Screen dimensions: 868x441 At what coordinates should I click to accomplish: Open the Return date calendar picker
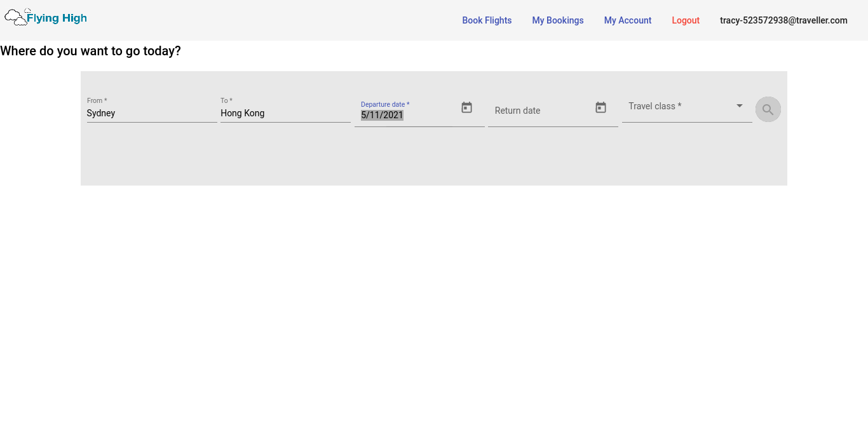601,107
